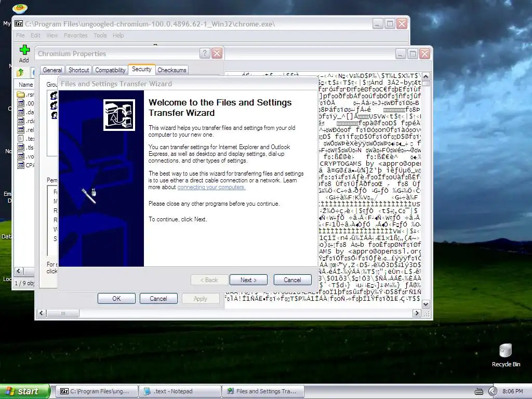This screenshot has width=532, height=399.
Task: Select the .rda file icon in 7-Zip list
Action: (x=21, y=121)
